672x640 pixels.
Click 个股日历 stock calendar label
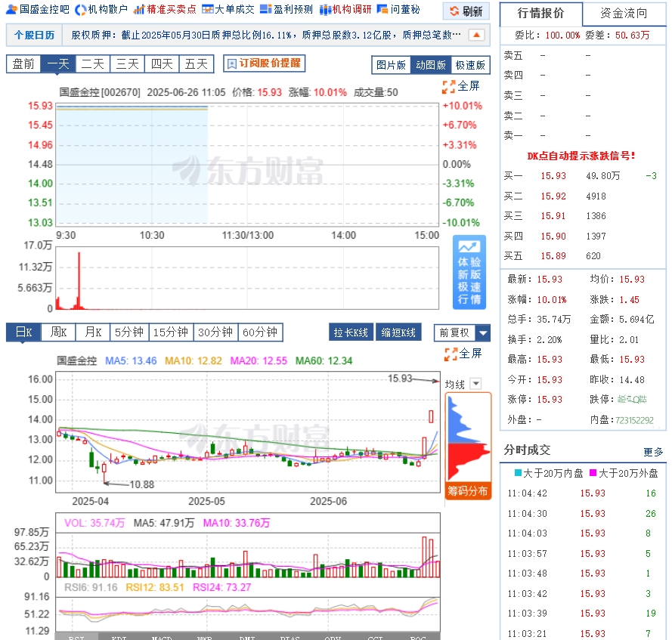click(34, 35)
